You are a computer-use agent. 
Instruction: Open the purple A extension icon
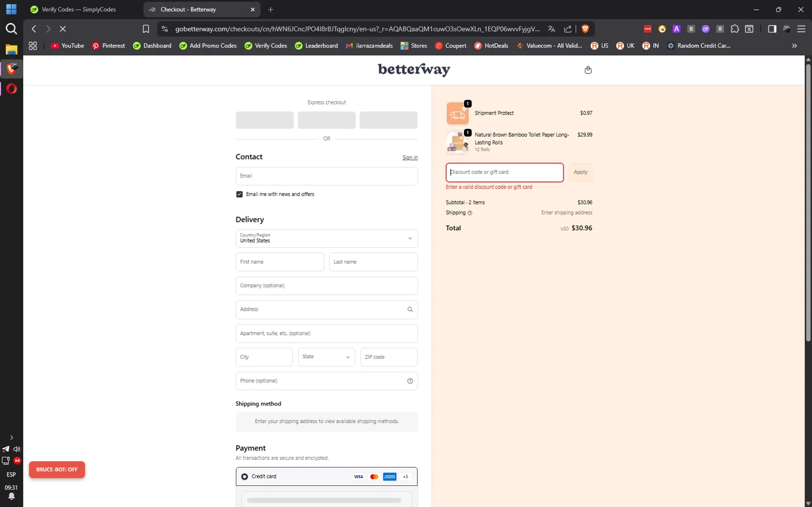pyautogui.click(x=677, y=29)
